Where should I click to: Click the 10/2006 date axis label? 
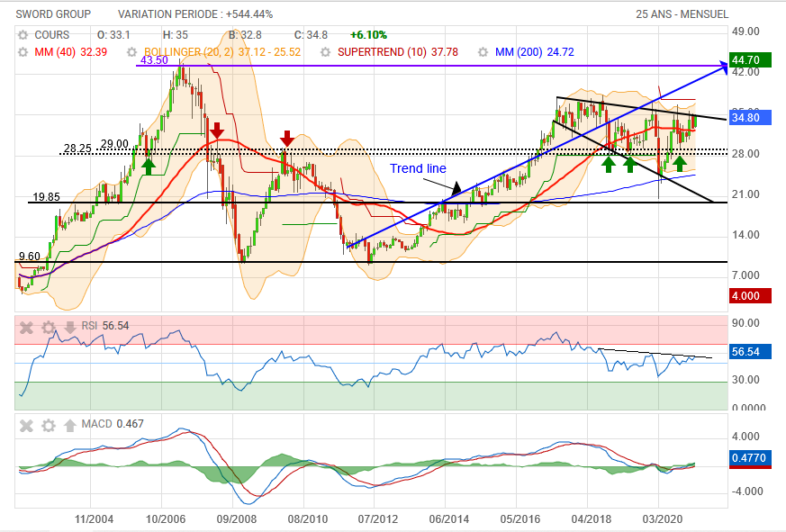pyautogui.click(x=165, y=519)
